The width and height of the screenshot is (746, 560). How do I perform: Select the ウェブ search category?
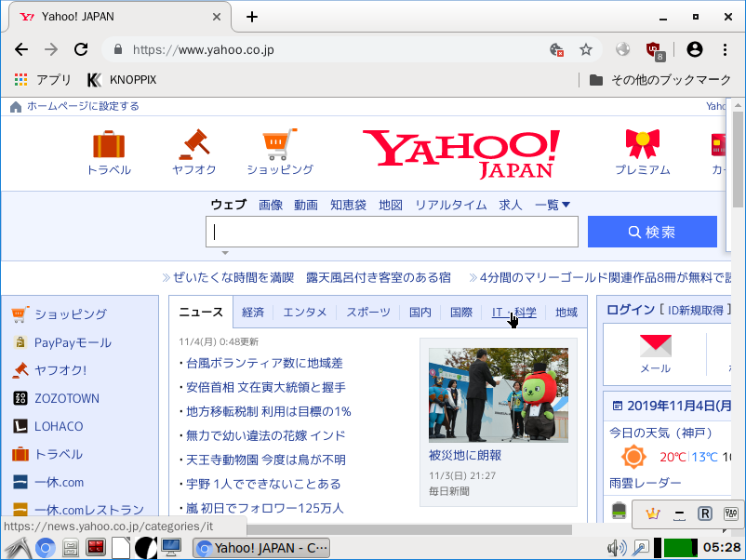(x=229, y=205)
